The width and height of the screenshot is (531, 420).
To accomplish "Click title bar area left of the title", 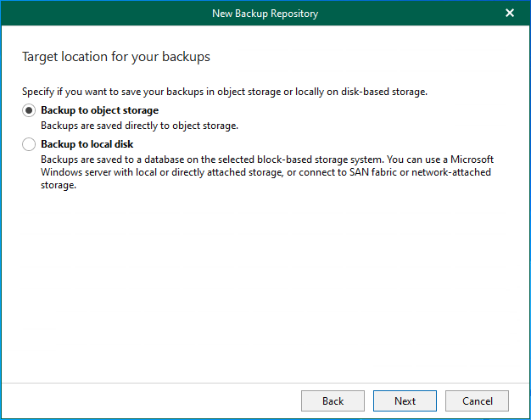I will point(102,13).
